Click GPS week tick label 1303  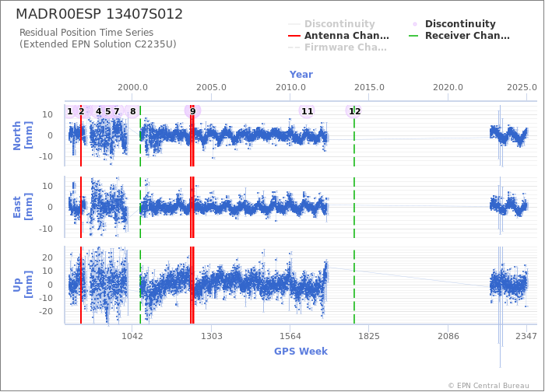coord(211,336)
